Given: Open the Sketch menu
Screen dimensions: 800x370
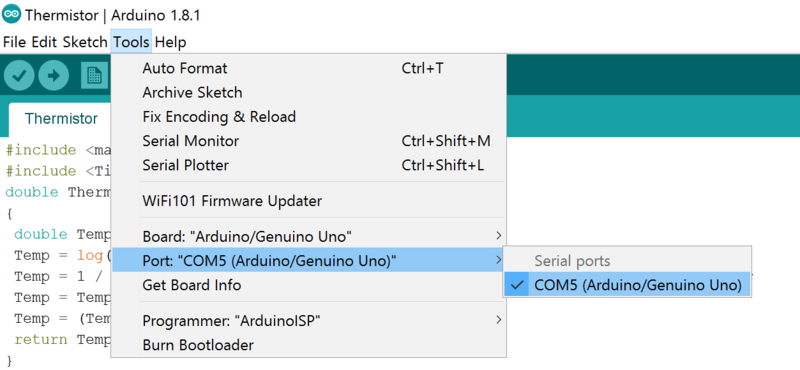Looking at the screenshot, I should 85,42.
